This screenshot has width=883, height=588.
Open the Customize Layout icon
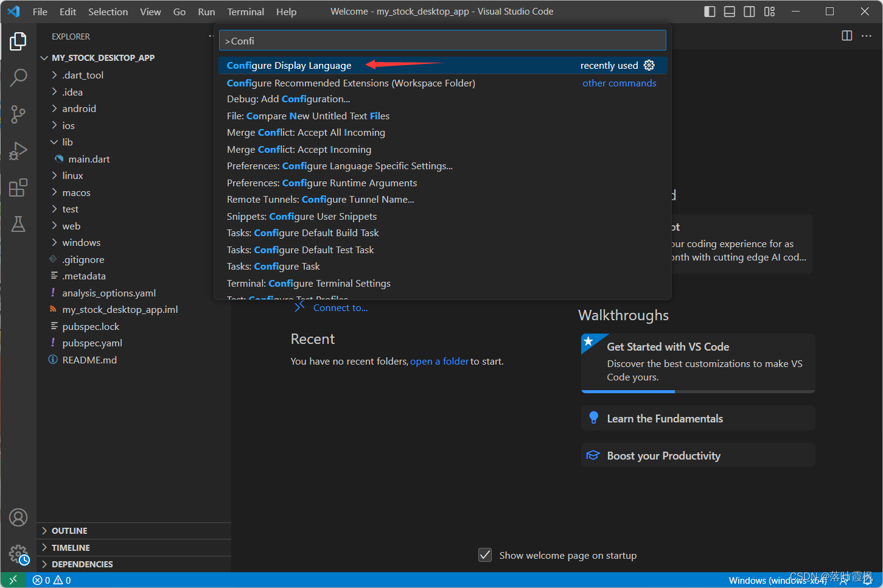(x=770, y=12)
